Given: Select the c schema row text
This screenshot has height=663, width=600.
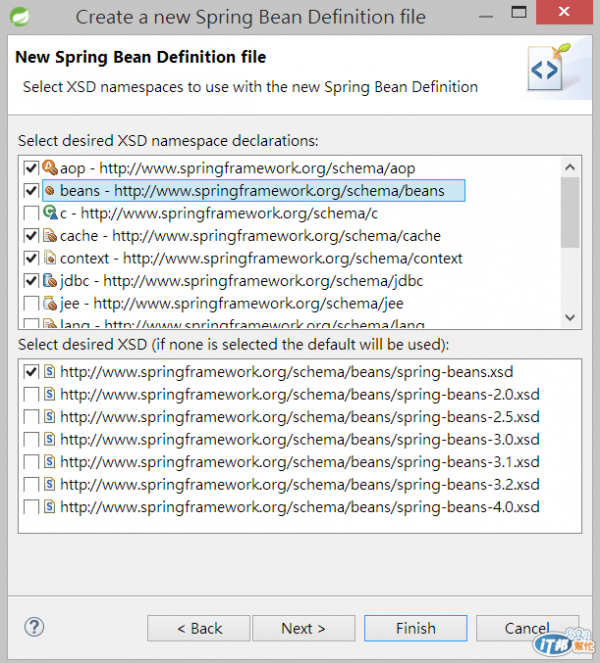Looking at the screenshot, I should pos(219,213).
